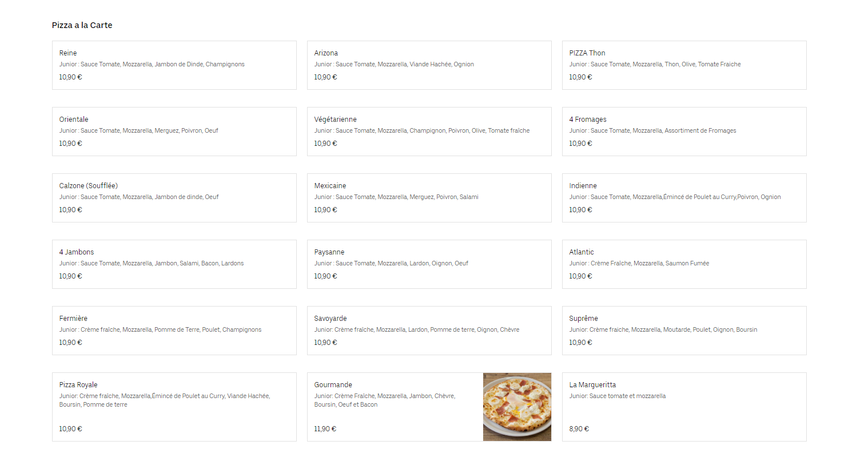The width and height of the screenshot is (868, 457).
Task: Open the 4 Jambons pizza
Action: click(174, 264)
